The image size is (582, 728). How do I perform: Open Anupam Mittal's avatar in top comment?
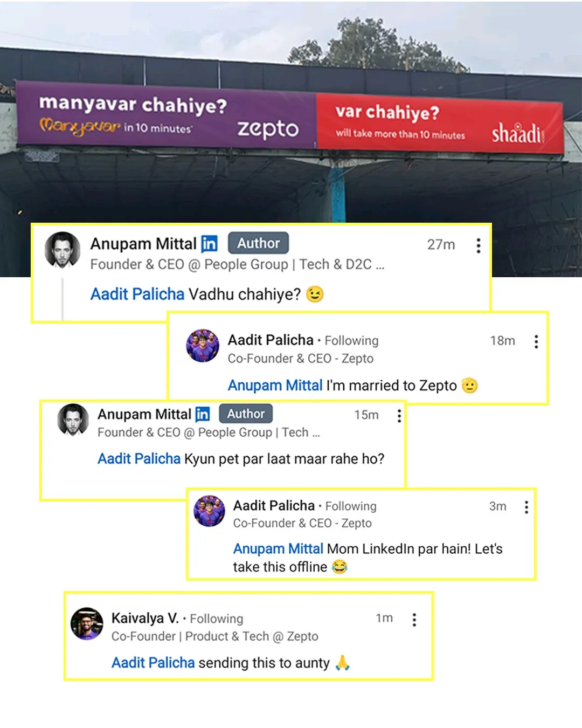click(63, 250)
